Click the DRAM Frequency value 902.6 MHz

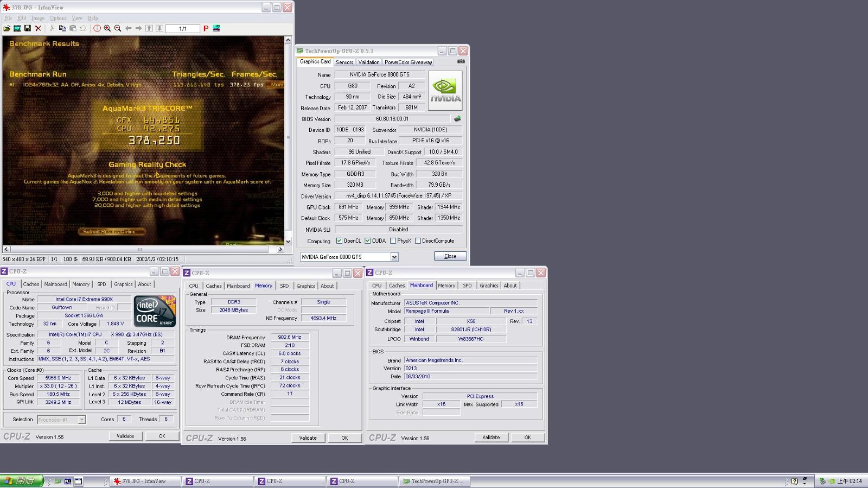click(x=290, y=337)
